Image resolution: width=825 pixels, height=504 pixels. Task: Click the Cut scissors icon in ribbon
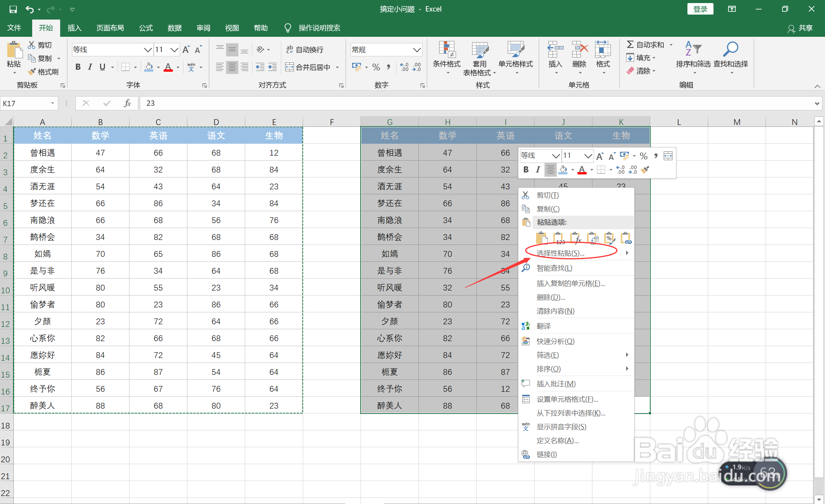[x=31, y=45]
